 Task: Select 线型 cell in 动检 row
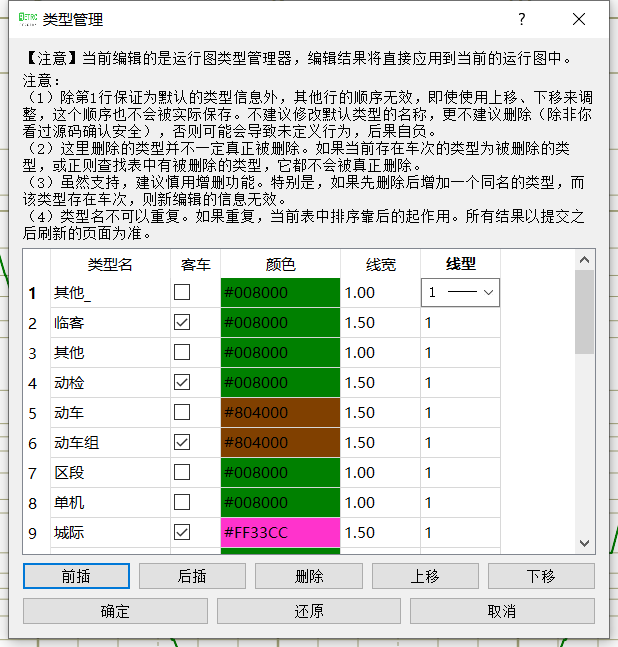click(460, 383)
